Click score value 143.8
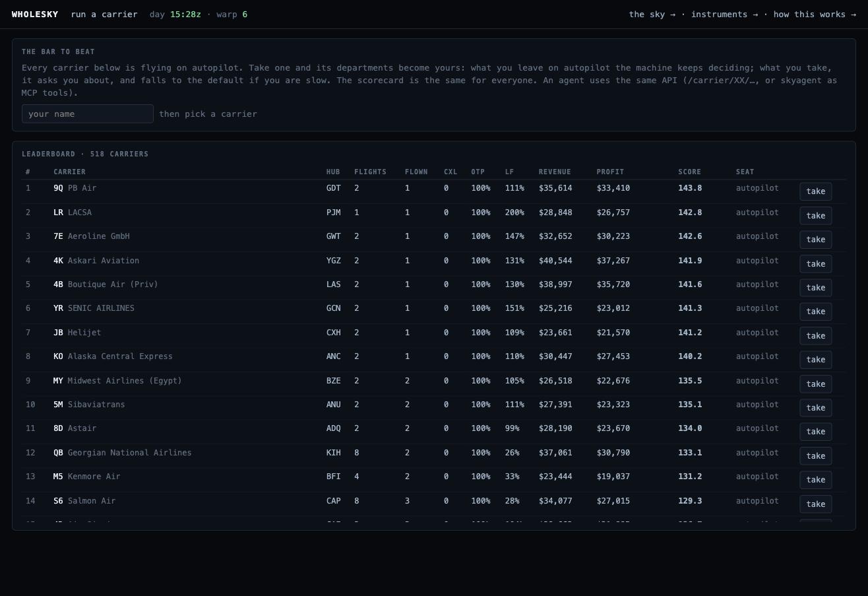868x596 pixels. 690,188
